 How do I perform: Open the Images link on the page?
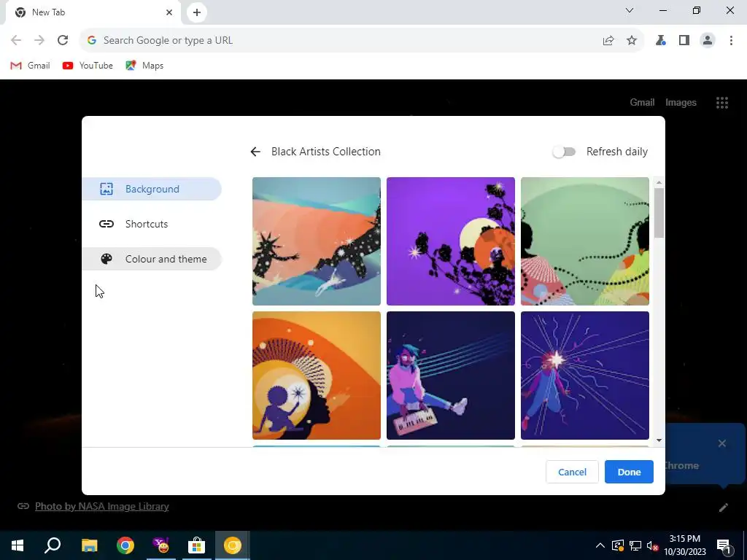pos(681,102)
